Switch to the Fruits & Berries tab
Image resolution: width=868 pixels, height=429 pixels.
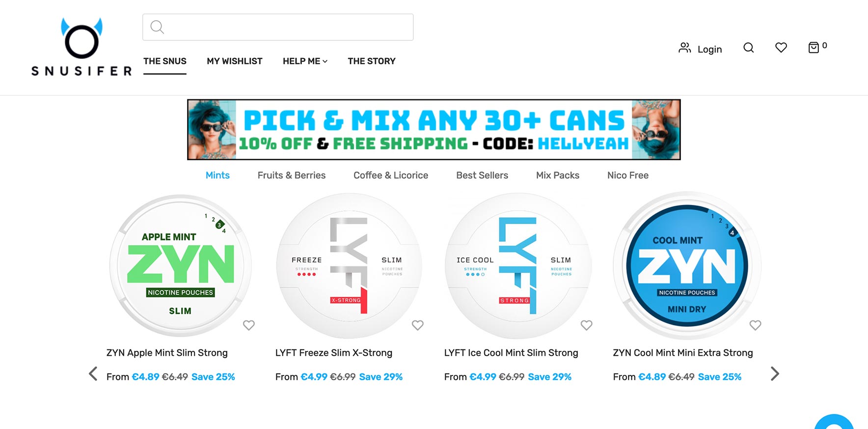[x=292, y=175]
